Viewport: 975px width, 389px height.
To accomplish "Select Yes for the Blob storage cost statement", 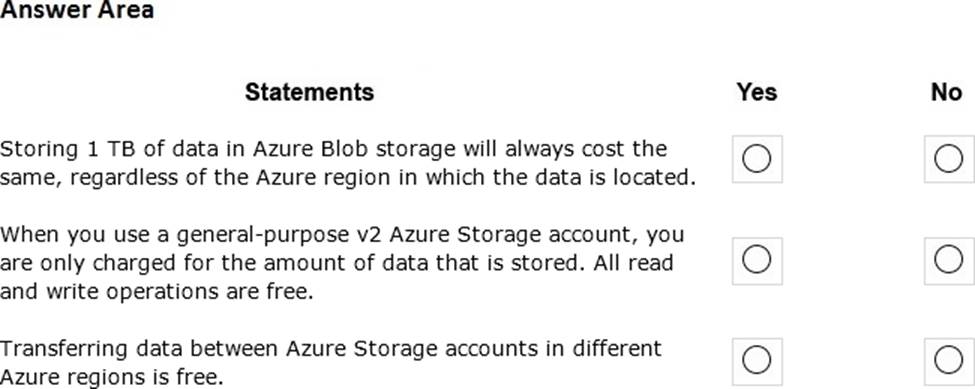I will point(757,159).
